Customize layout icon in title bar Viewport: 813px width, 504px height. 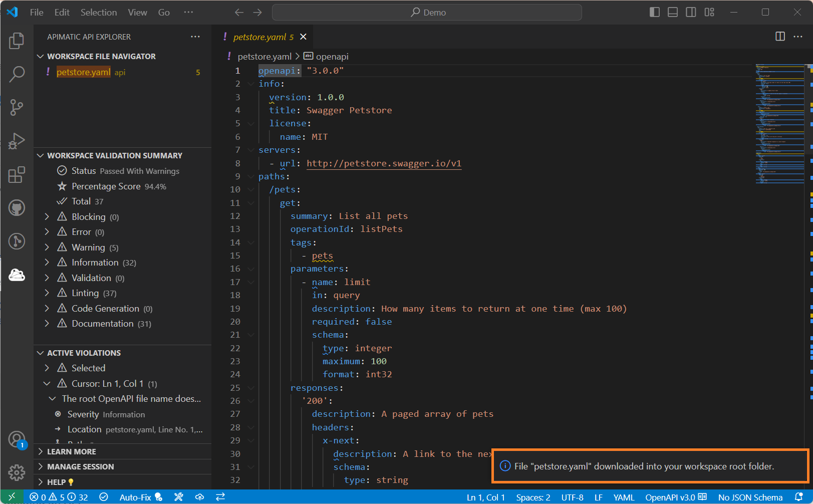coord(709,12)
